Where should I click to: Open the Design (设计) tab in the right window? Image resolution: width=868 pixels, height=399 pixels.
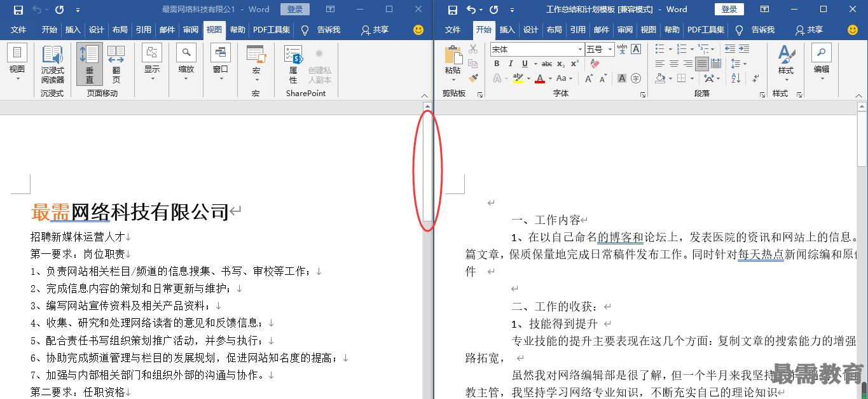point(531,30)
